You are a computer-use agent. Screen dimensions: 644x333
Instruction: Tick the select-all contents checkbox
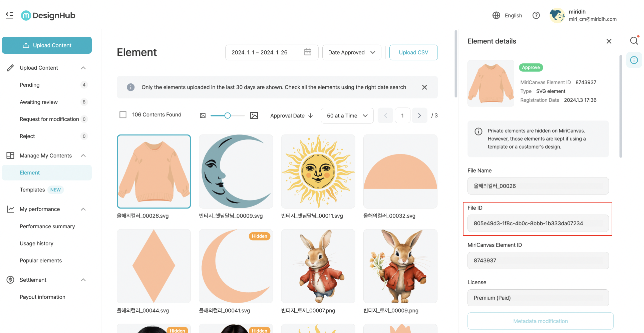(123, 115)
